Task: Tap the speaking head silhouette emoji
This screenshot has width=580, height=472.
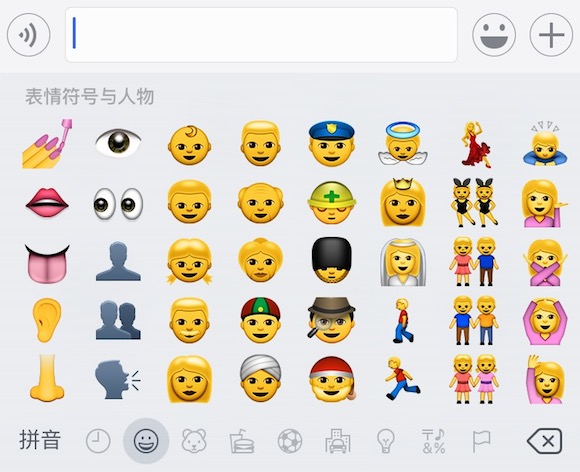Action: pyautogui.click(x=117, y=379)
